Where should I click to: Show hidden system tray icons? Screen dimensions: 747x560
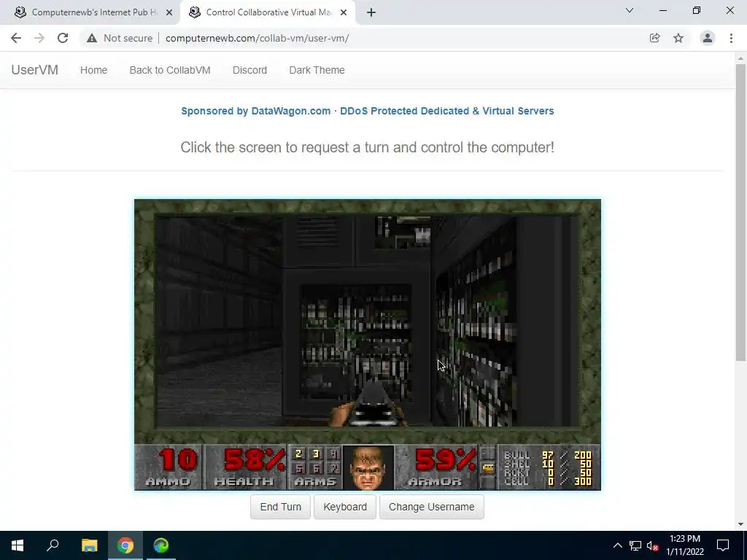(x=617, y=545)
